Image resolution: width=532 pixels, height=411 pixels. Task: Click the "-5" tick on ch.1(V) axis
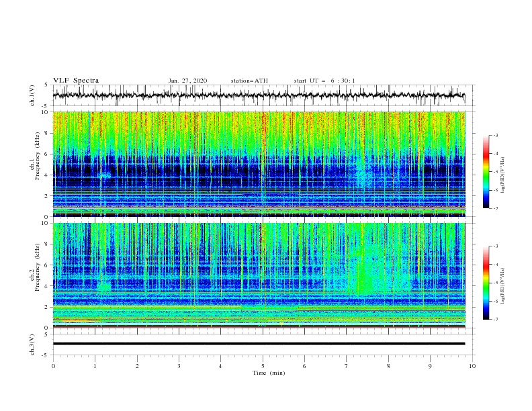coord(46,106)
